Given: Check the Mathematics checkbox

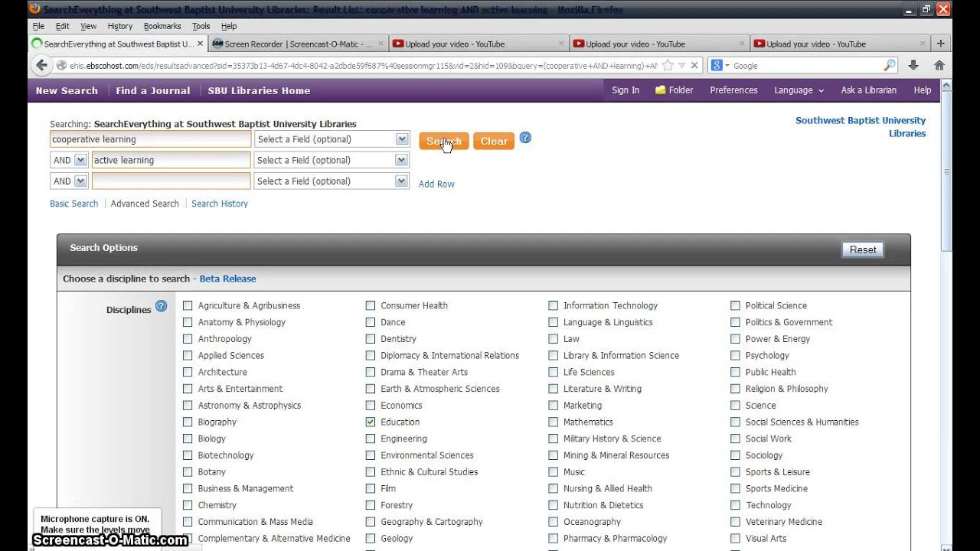Looking at the screenshot, I should tap(553, 422).
